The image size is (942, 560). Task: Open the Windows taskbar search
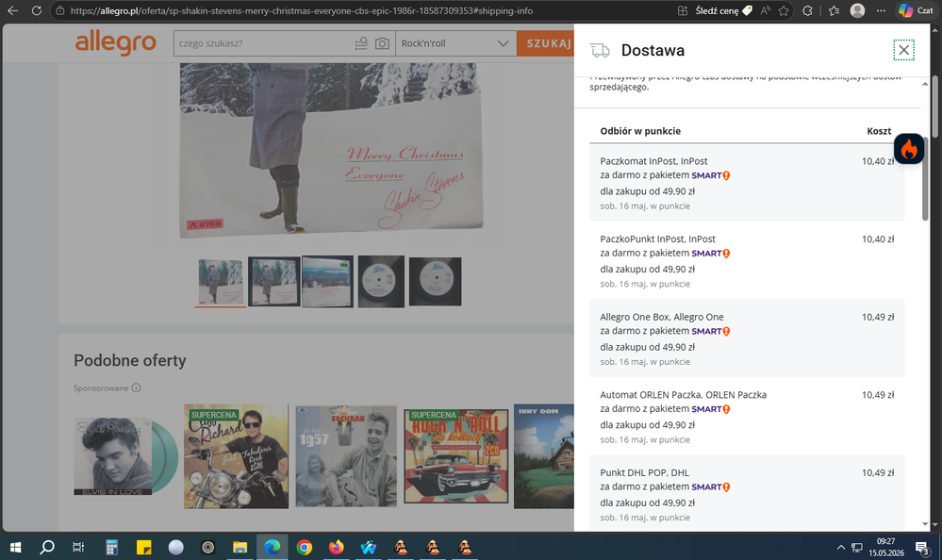[47, 547]
